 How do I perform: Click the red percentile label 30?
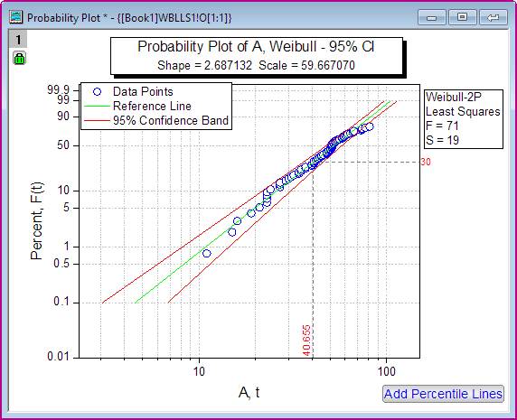tap(426, 162)
